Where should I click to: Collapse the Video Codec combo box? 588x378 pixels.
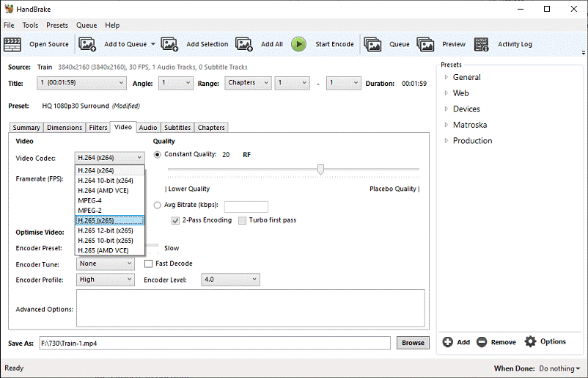coord(109,158)
